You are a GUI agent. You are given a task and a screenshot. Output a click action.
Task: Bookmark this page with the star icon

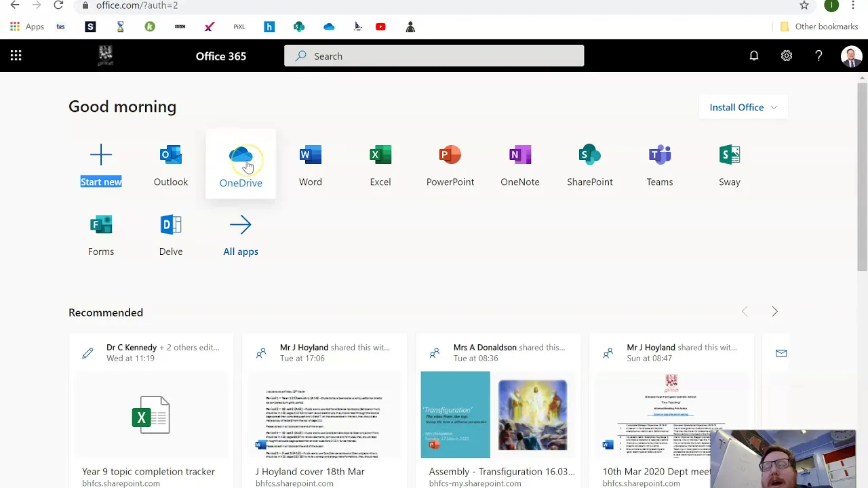pyautogui.click(x=804, y=5)
